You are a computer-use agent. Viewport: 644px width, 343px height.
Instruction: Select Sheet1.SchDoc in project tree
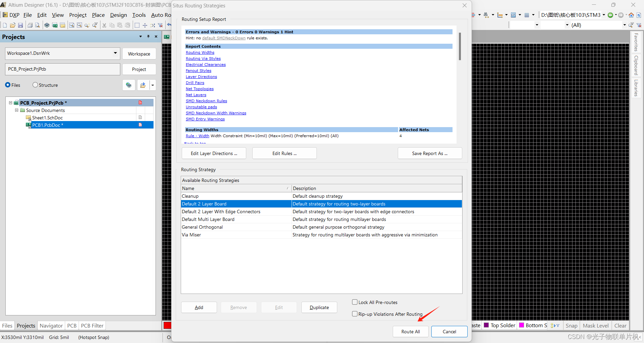pyautogui.click(x=47, y=118)
